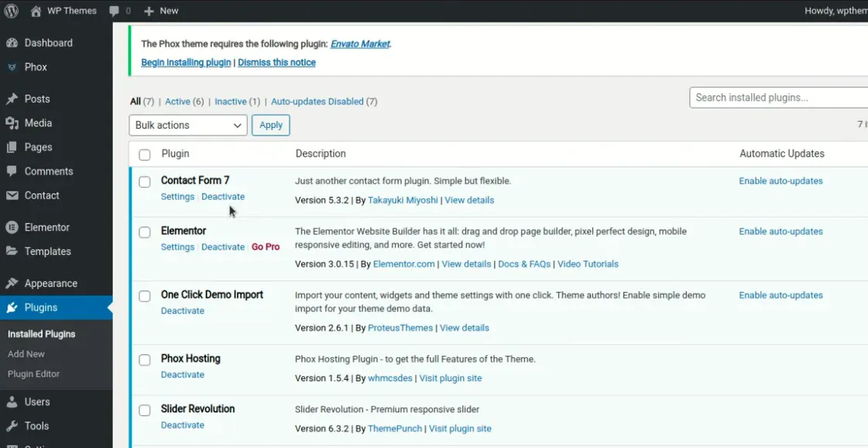
Task: Open Media library icon in sidebar
Action: tap(12, 123)
